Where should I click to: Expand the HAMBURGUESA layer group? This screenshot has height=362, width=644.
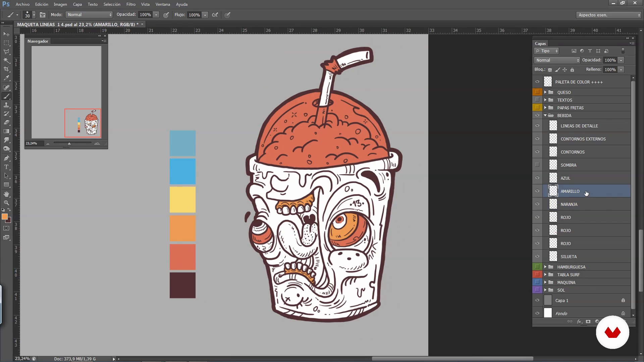[545, 267]
